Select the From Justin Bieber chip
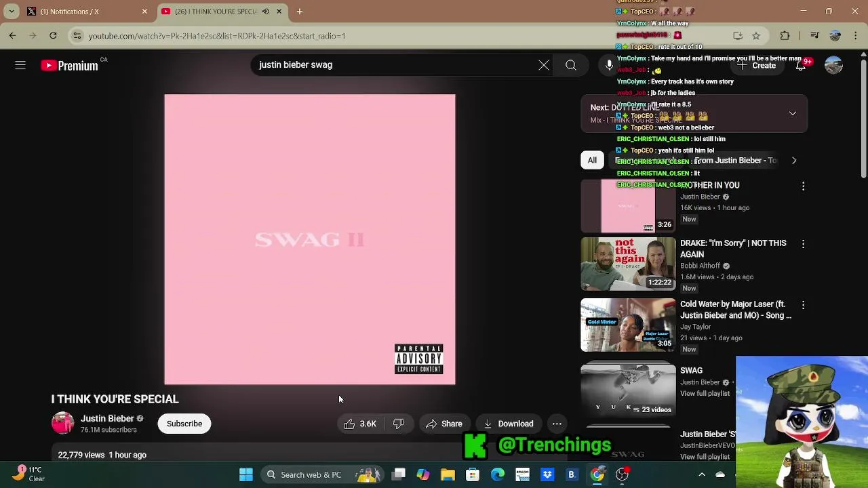Screen dimensions: 868x488 [734, 161]
